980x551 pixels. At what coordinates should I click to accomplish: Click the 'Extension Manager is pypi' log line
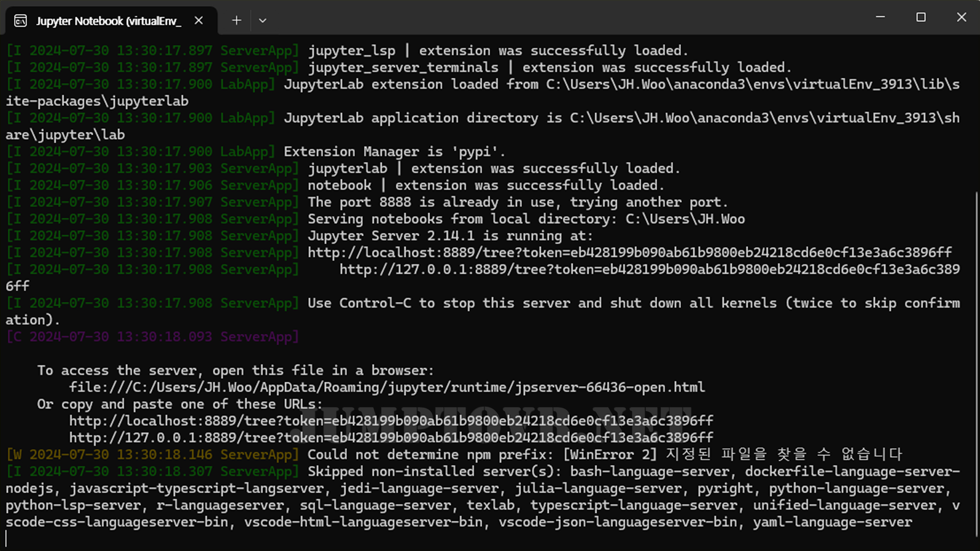pos(394,152)
